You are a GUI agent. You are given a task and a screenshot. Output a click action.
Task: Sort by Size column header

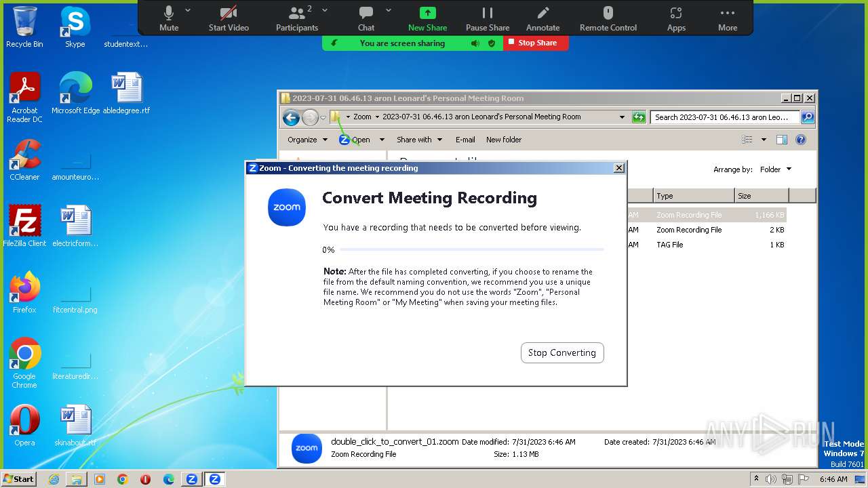(x=762, y=196)
